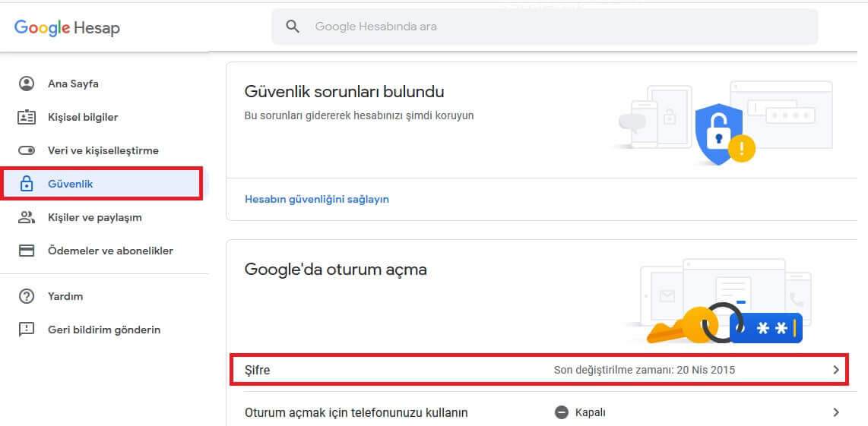This screenshot has height=426, width=868.
Task: Select the Ana Sayfa menu label
Action: (73, 84)
